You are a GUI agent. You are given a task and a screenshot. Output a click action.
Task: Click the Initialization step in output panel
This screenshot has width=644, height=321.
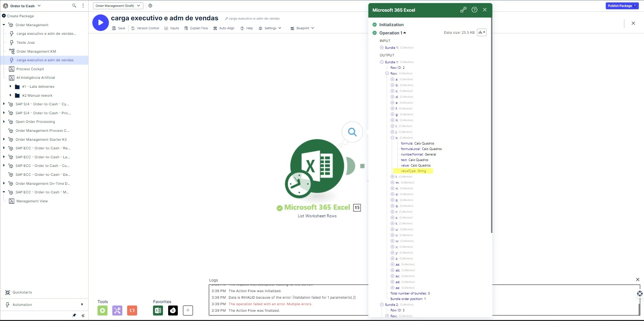391,25
